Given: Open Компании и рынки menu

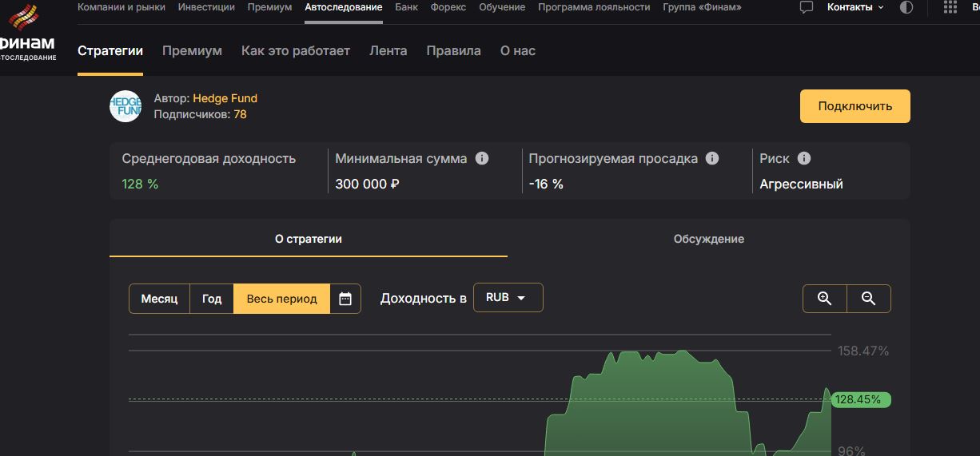Looking at the screenshot, I should pyautogui.click(x=122, y=7).
